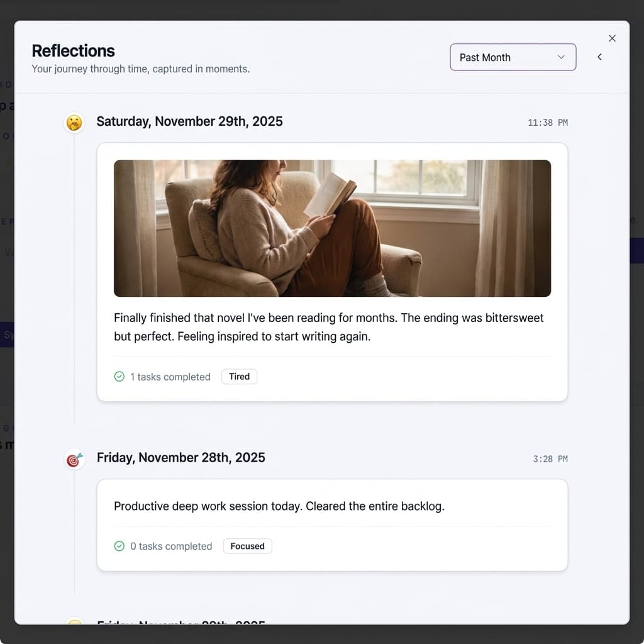Select the Focused mood tag
644x644 pixels.
point(247,547)
